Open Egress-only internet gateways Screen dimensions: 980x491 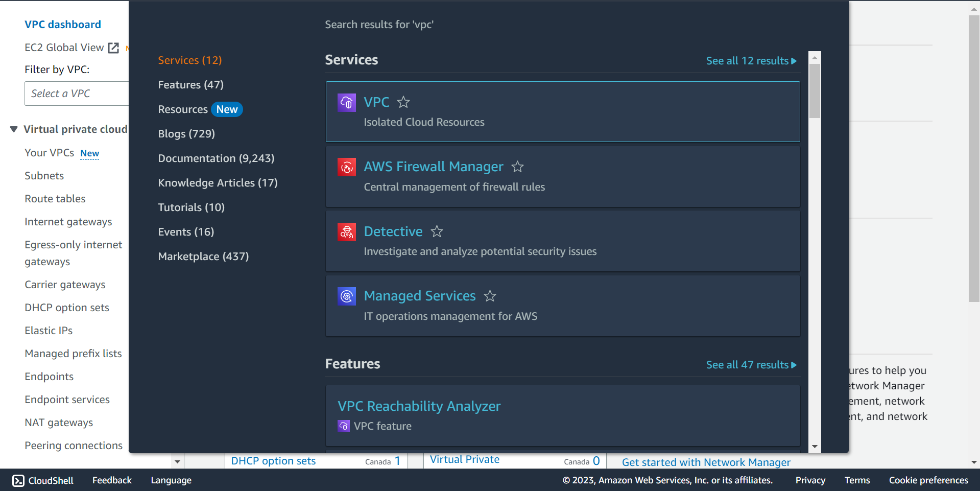click(74, 253)
